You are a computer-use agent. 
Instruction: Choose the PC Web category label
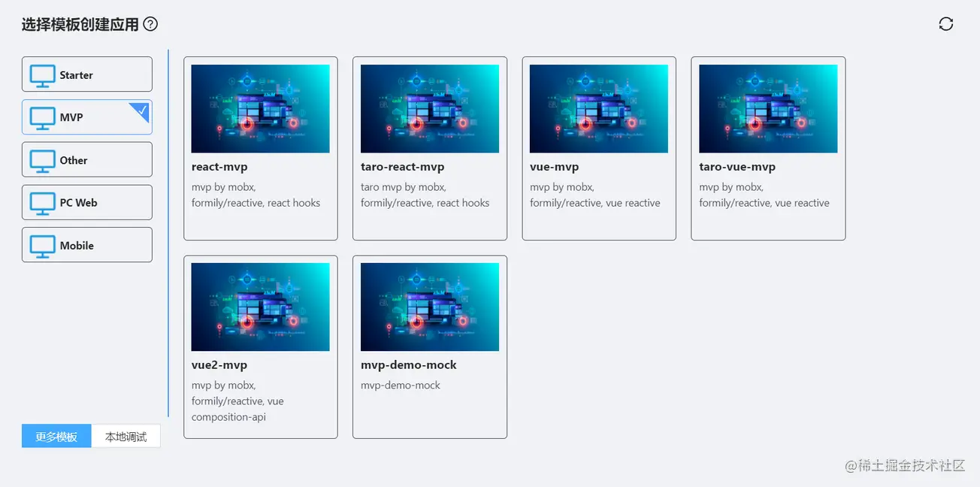78,203
